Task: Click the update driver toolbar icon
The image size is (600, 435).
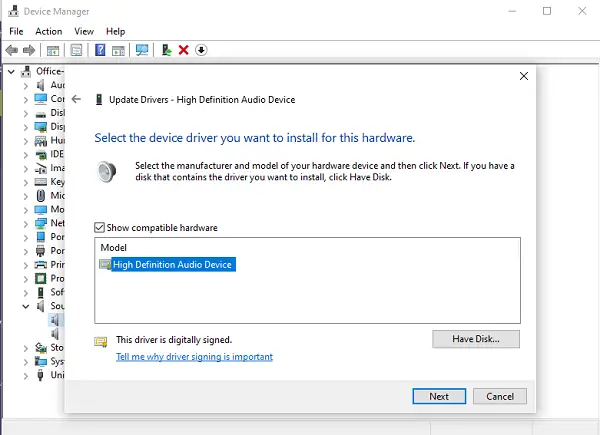Action: tap(166, 50)
